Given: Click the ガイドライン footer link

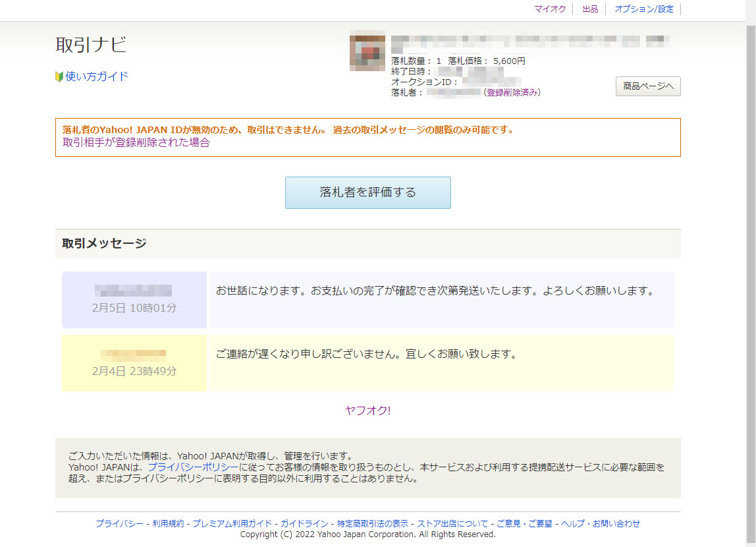Looking at the screenshot, I should pyautogui.click(x=304, y=524).
